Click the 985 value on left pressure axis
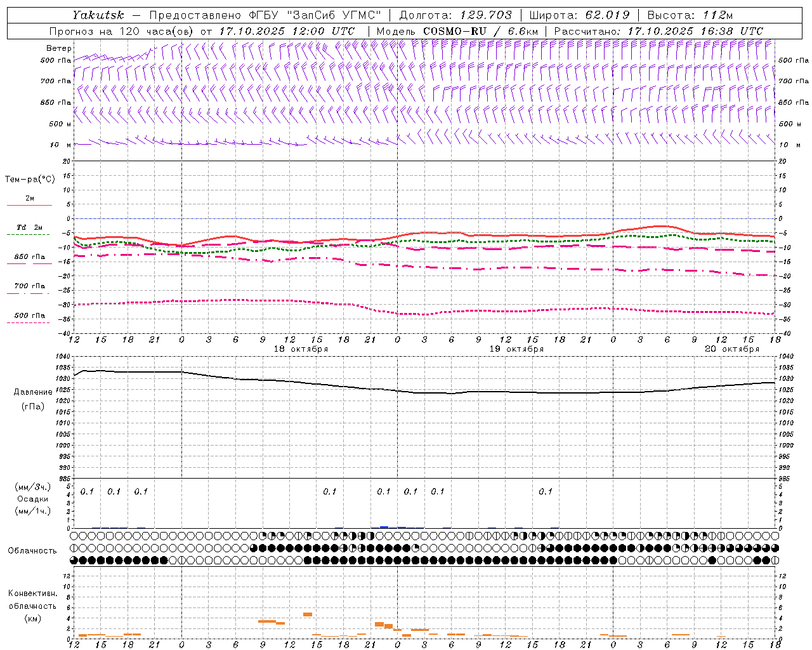 click(66, 479)
